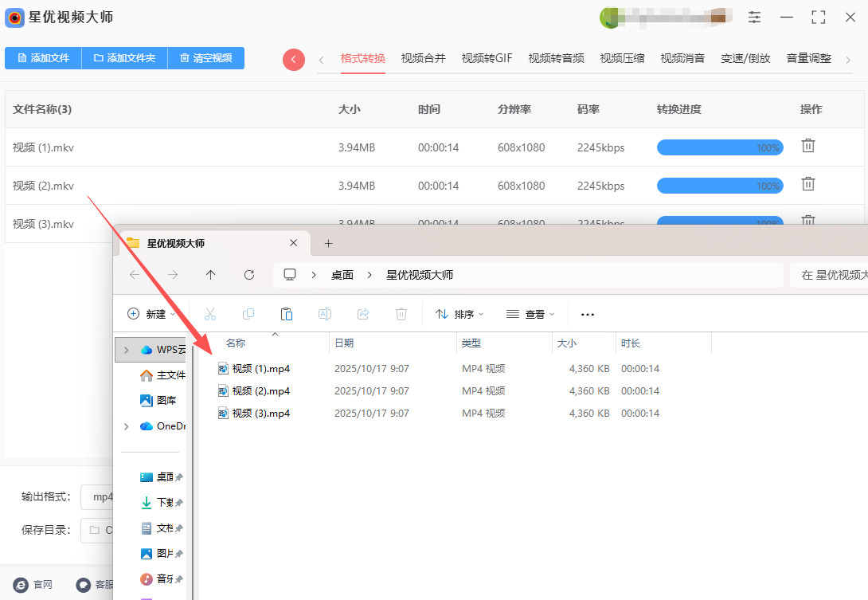The image size is (868, 600).
Task: Click the Delete trash icon in Explorer toolbar
Action: coord(401,314)
